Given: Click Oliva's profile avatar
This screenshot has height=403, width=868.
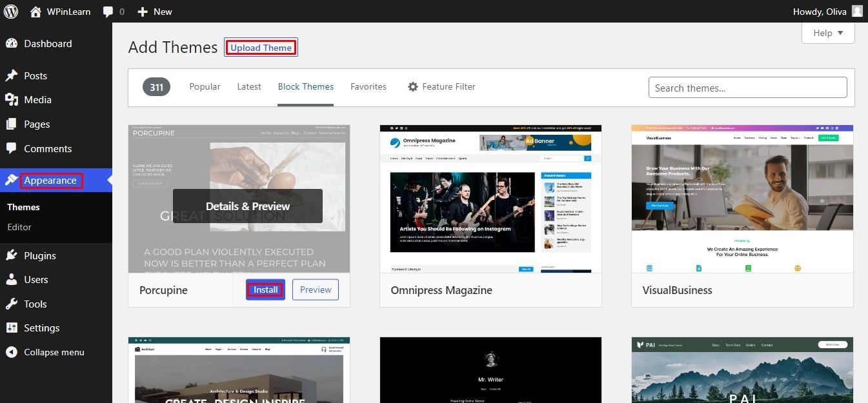Looking at the screenshot, I should (857, 11).
